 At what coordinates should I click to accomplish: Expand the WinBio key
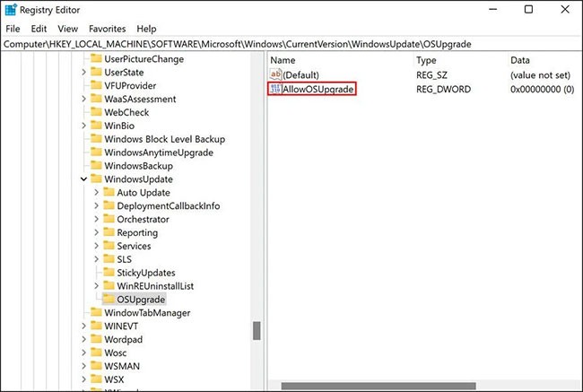84,126
